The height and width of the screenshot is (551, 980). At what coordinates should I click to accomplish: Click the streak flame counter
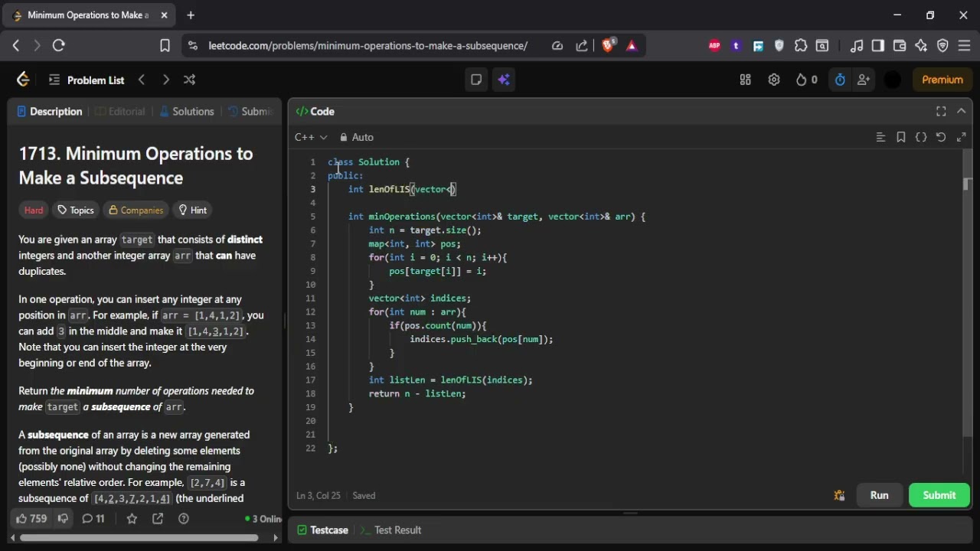(x=806, y=80)
